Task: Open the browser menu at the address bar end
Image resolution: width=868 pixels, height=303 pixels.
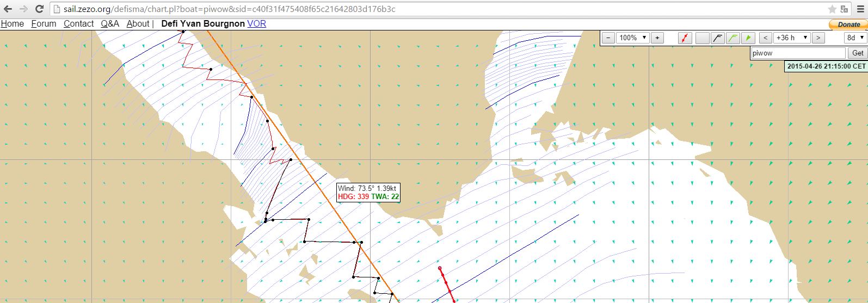Action: (x=859, y=9)
